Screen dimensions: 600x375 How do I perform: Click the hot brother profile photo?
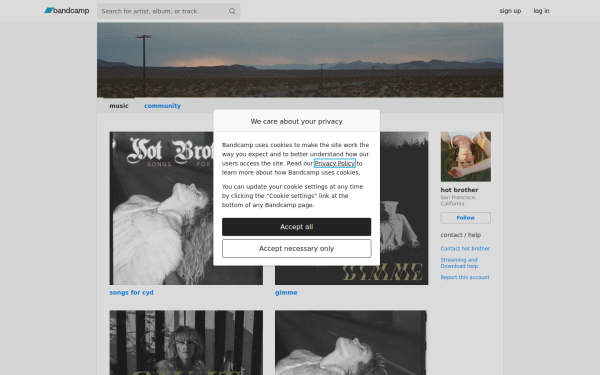(x=465, y=157)
